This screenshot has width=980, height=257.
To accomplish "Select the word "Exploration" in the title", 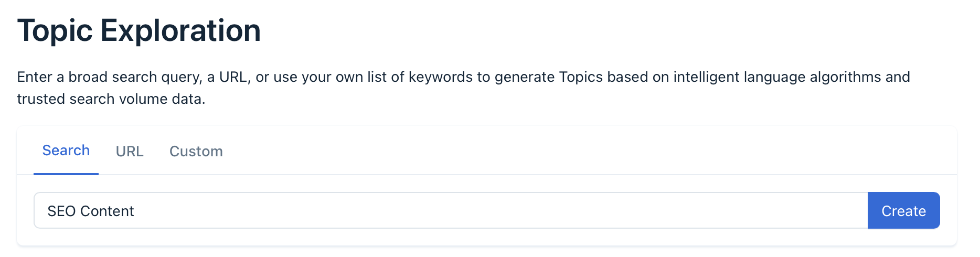I will click(x=180, y=30).
